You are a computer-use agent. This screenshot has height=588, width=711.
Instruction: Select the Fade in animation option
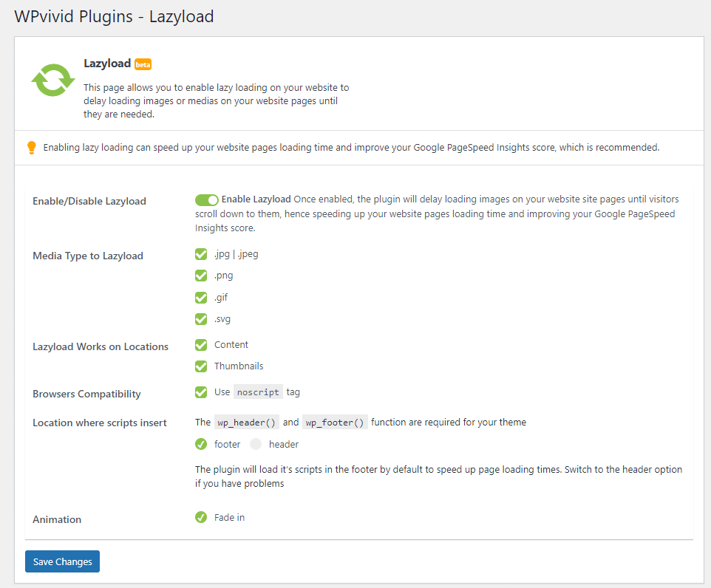pos(201,517)
